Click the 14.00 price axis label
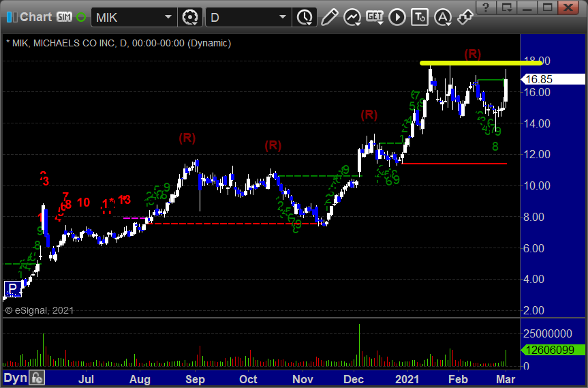588x388 pixels. coord(537,123)
